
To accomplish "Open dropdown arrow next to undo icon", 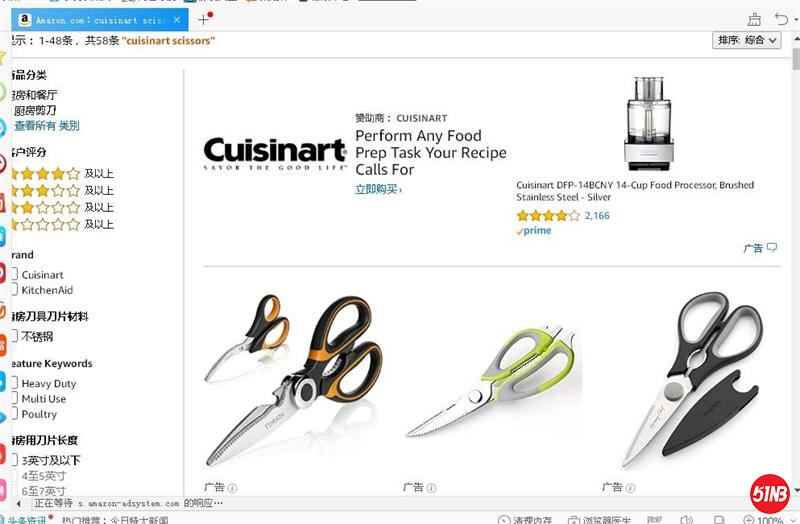I will (796, 20).
